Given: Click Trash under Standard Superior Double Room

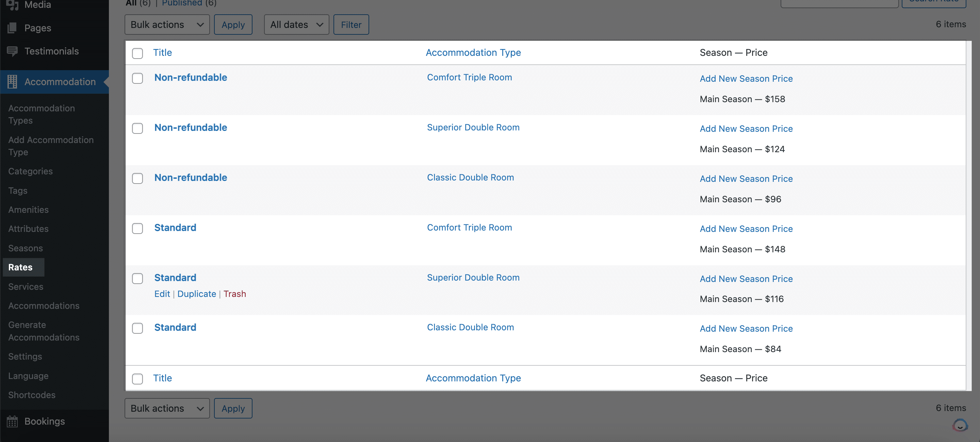Looking at the screenshot, I should tap(234, 294).
